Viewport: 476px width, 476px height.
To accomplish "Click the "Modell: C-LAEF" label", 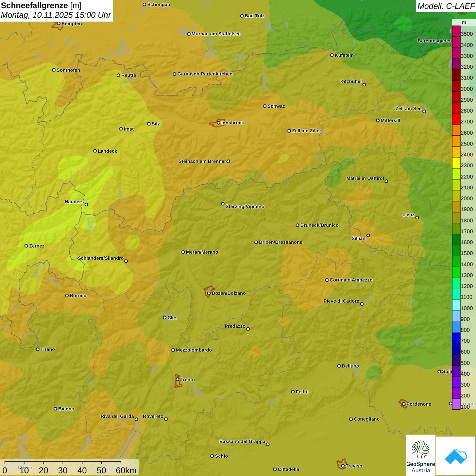I will click(x=446, y=6).
